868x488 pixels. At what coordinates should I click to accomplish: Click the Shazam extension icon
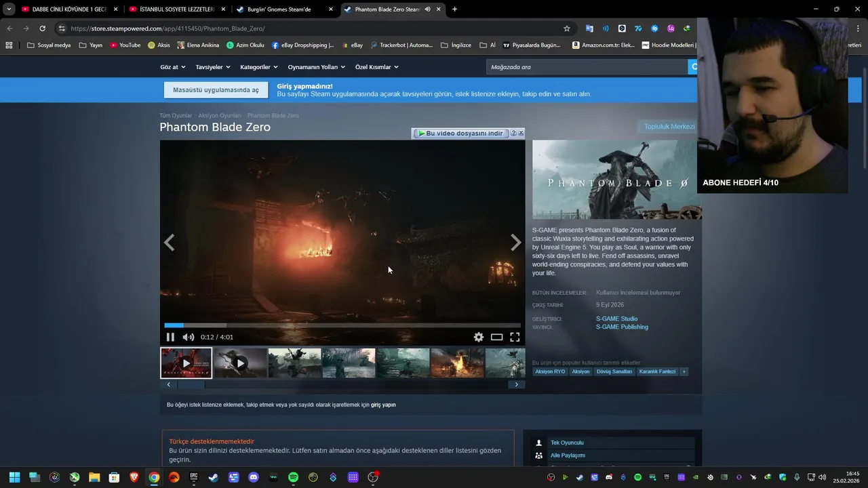coord(654,28)
